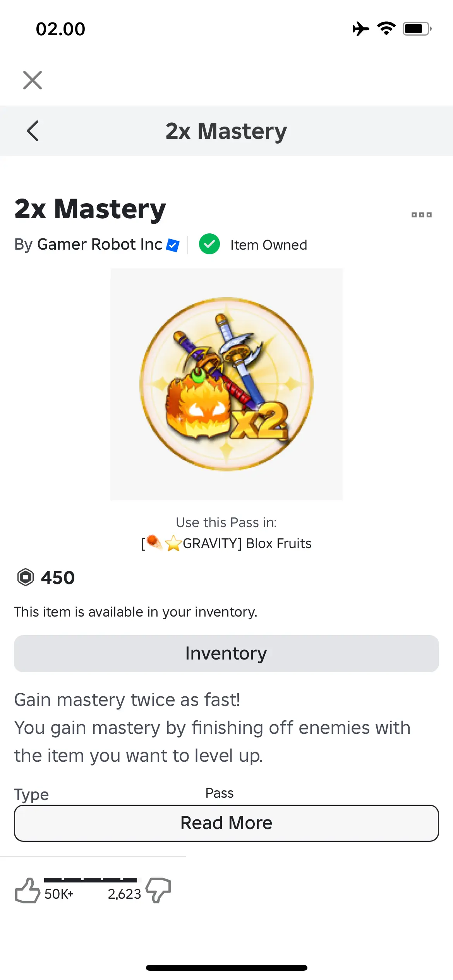This screenshot has height=980, width=453.
Task: Tap the thumbs down dislike icon
Action: (159, 890)
